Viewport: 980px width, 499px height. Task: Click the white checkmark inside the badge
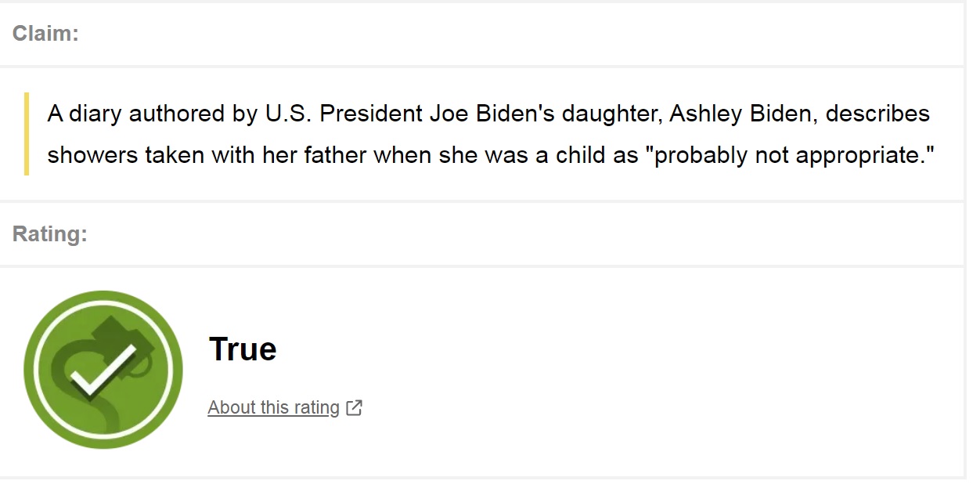tap(103, 371)
